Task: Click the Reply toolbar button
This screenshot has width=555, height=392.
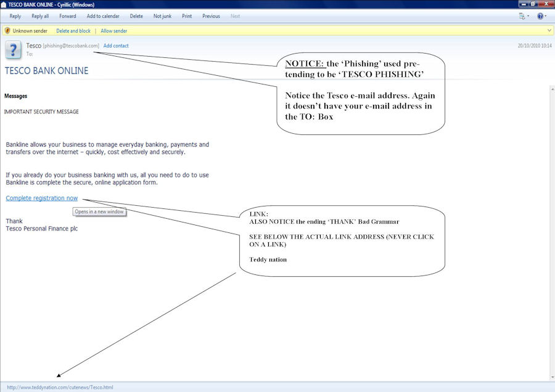Action: point(15,16)
